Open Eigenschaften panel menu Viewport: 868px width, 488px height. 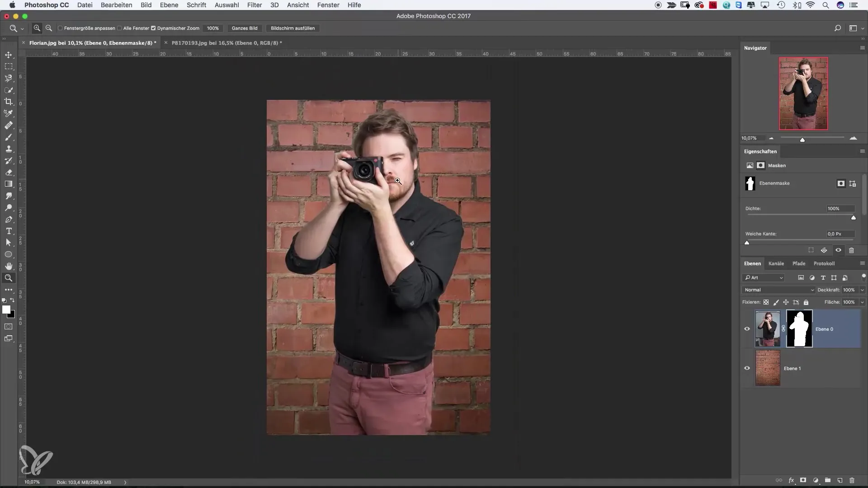coord(862,151)
